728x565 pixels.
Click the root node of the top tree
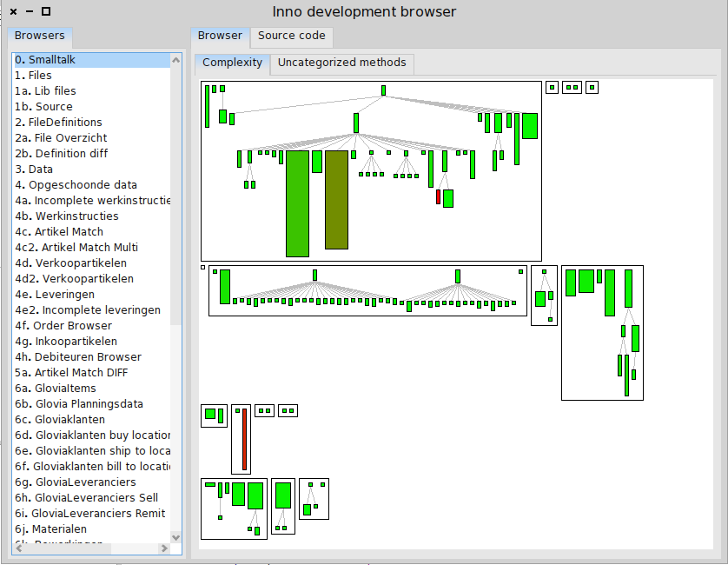(x=383, y=90)
